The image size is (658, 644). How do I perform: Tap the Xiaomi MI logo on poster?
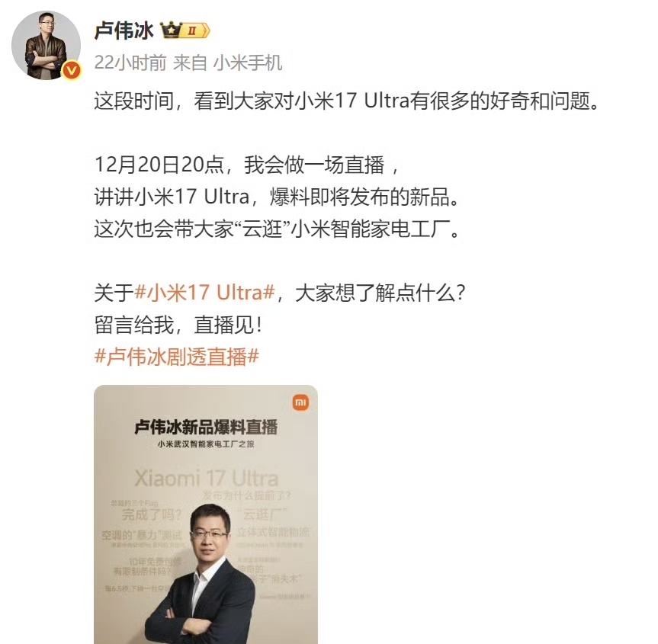[300, 403]
